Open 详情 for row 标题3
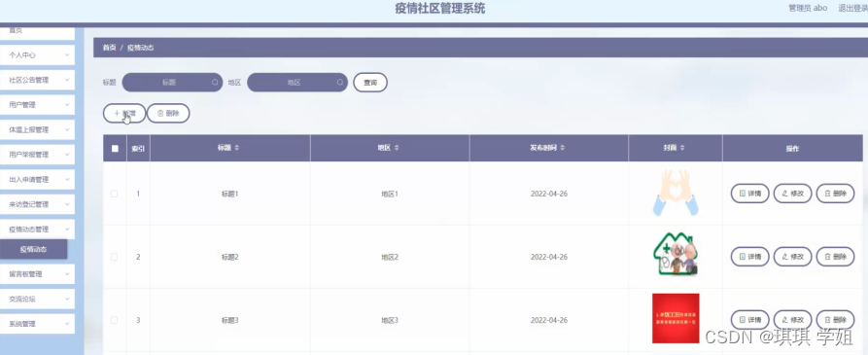This screenshot has height=355, width=868. click(x=750, y=320)
